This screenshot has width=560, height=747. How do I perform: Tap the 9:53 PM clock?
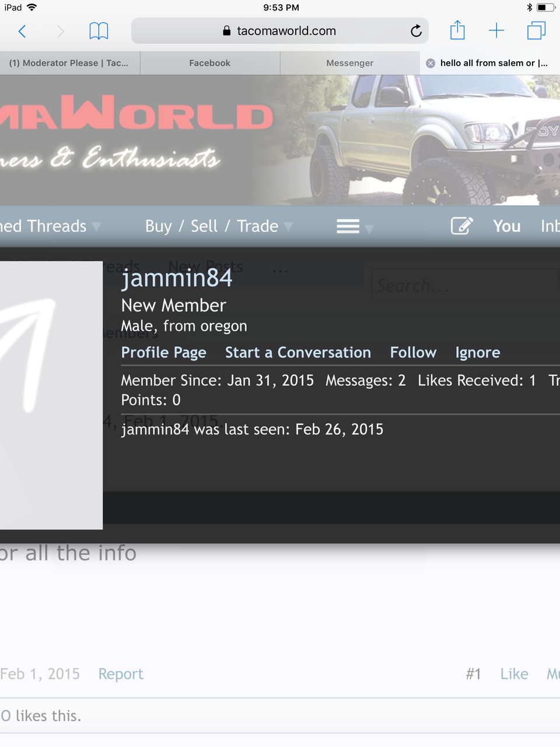(281, 8)
